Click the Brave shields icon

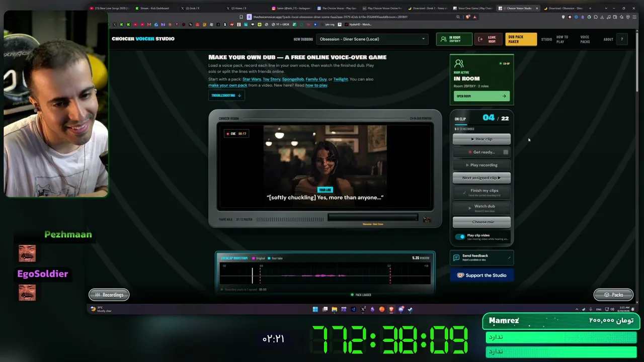(x=468, y=17)
